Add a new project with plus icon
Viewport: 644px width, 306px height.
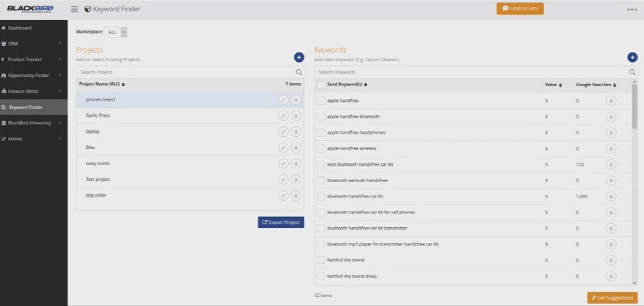pyautogui.click(x=299, y=57)
